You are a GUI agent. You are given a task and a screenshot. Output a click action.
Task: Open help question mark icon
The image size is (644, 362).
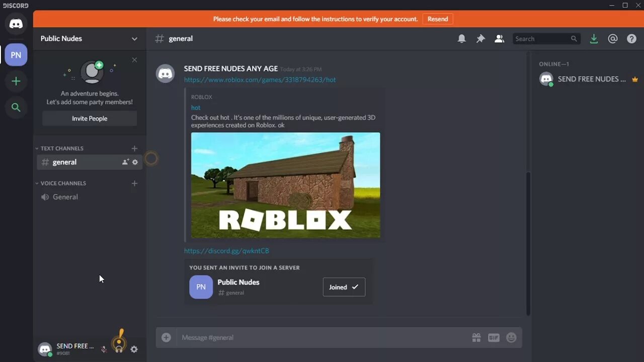click(632, 39)
